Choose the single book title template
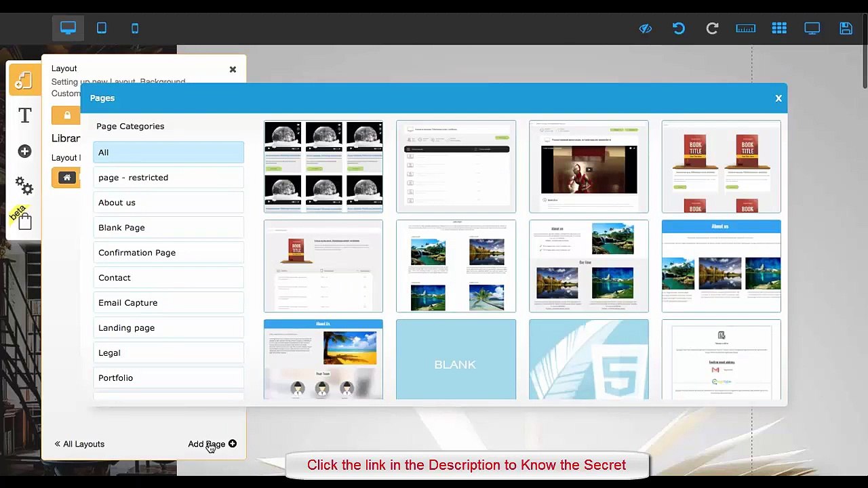Image resolution: width=868 pixels, height=488 pixels. pyautogui.click(x=323, y=266)
